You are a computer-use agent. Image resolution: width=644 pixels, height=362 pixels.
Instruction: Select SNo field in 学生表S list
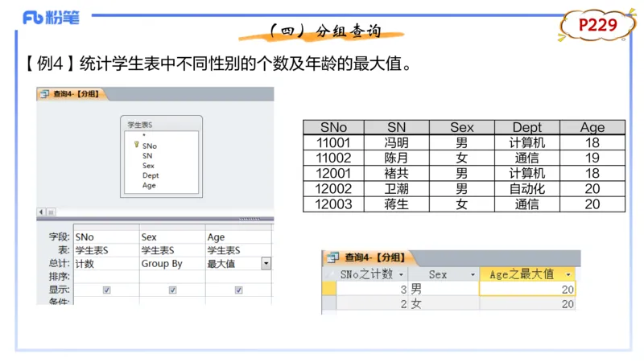(x=150, y=146)
